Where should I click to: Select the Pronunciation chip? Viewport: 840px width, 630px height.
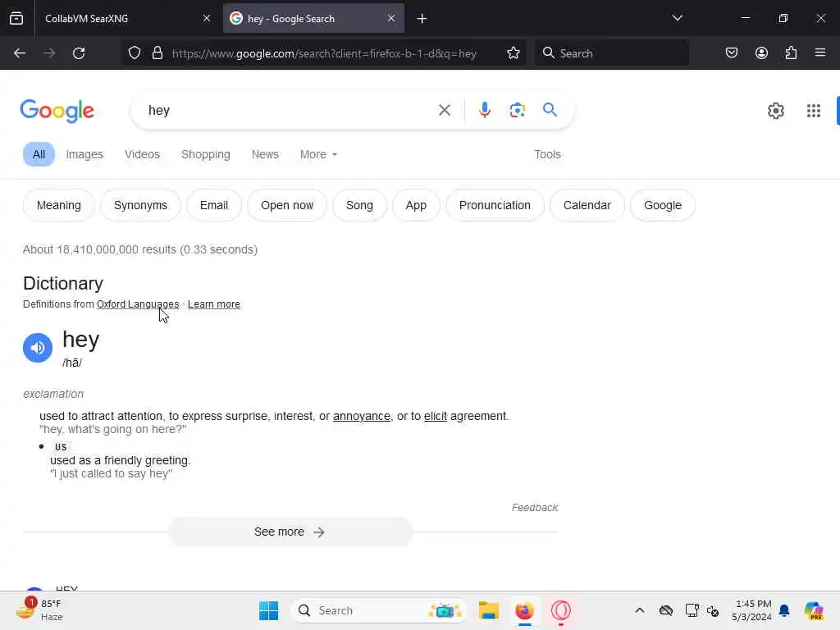click(x=495, y=205)
